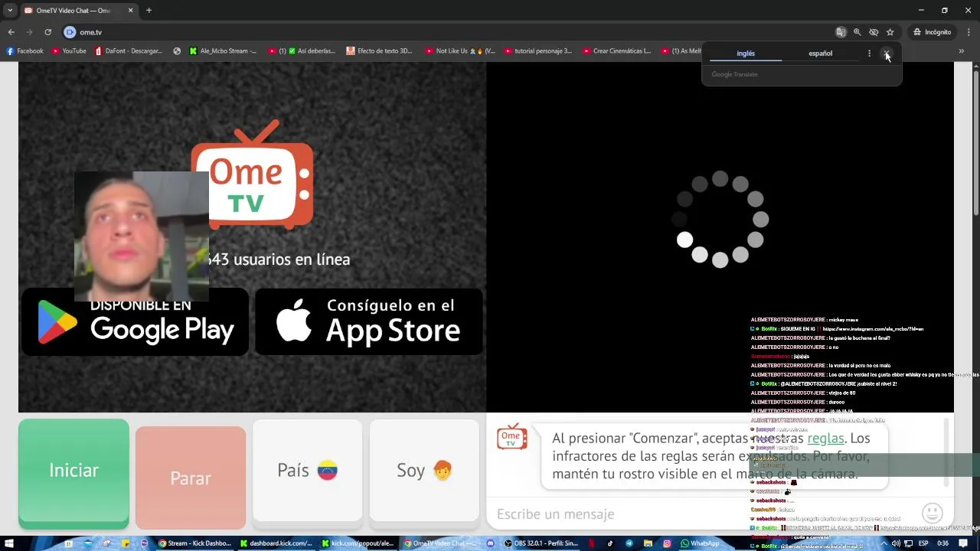Open the 'Crear Cinemáticas' bookmark
The image size is (980, 551).
coord(616,51)
